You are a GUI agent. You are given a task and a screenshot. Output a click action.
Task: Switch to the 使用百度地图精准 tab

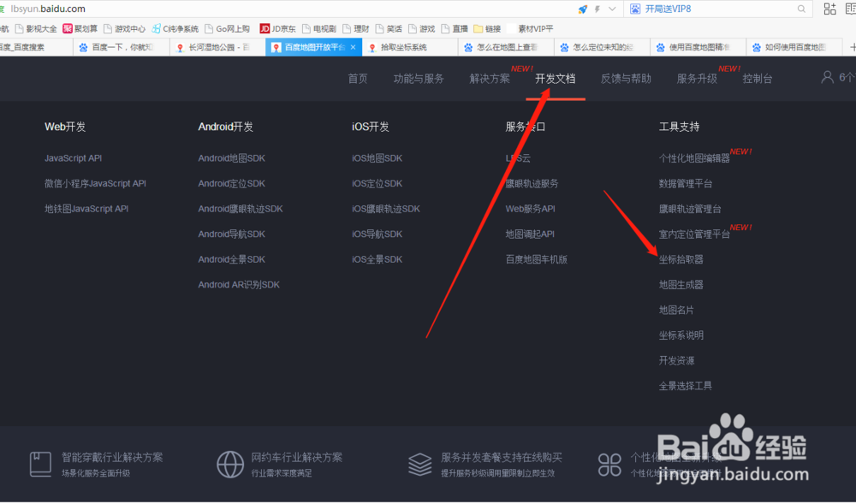pyautogui.click(x=698, y=47)
